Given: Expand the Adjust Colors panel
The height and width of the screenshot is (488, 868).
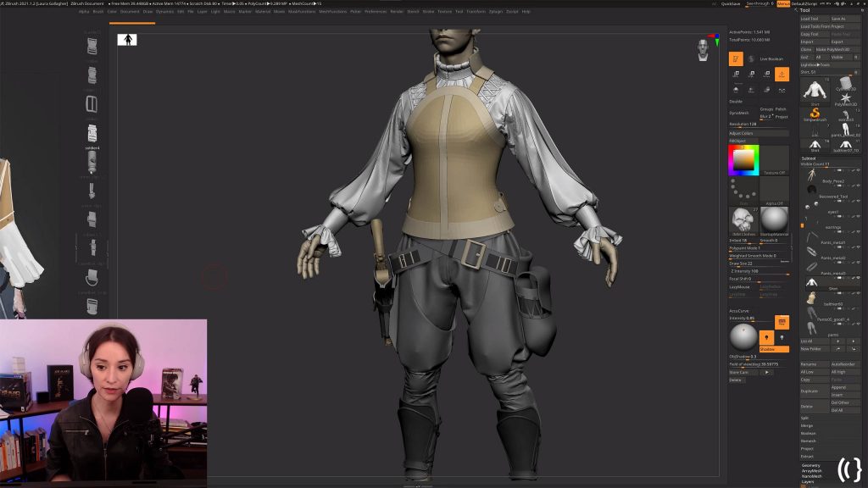Looking at the screenshot, I should click(x=759, y=133).
